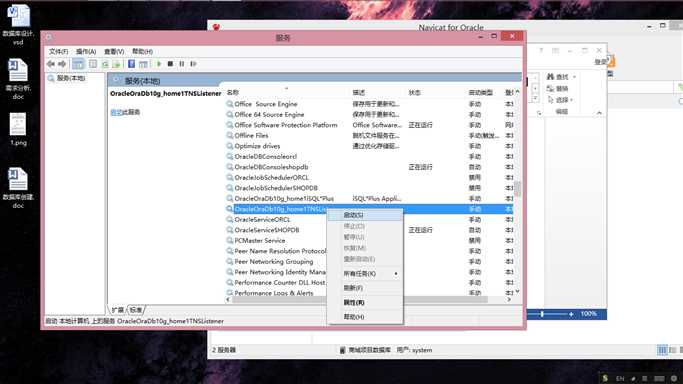The width and height of the screenshot is (683, 384).
Task: Open the 查看(V) menu
Action: [x=114, y=51]
